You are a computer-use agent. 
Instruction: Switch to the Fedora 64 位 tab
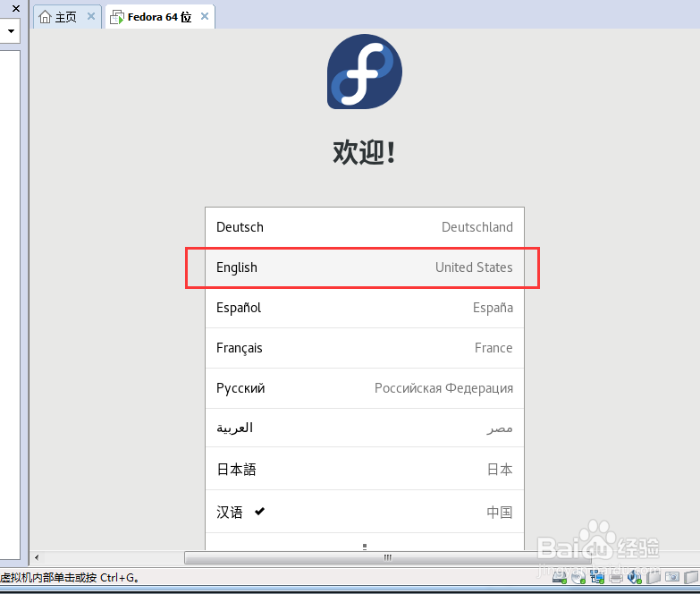pyautogui.click(x=160, y=16)
